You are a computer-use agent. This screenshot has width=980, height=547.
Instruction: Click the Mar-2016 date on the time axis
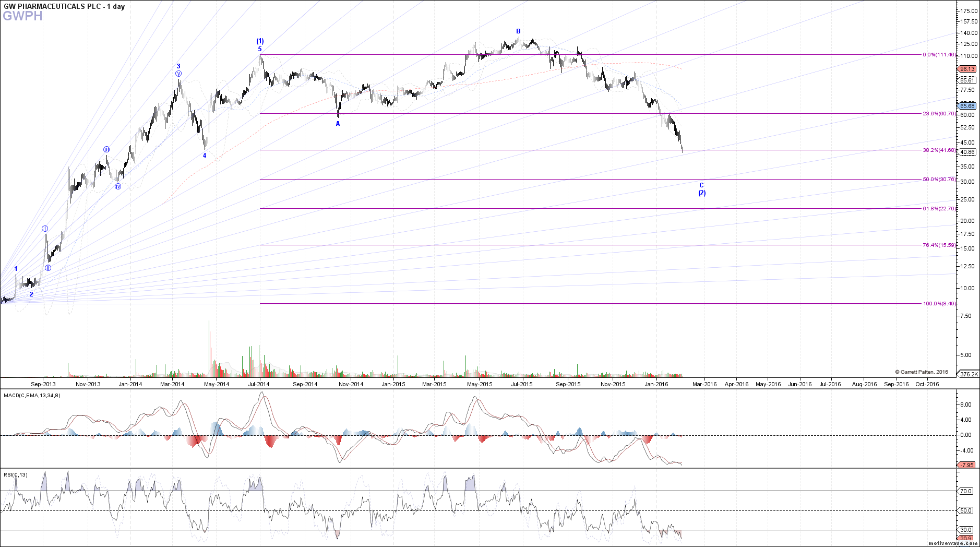pyautogui.click(x=704, y=384)
